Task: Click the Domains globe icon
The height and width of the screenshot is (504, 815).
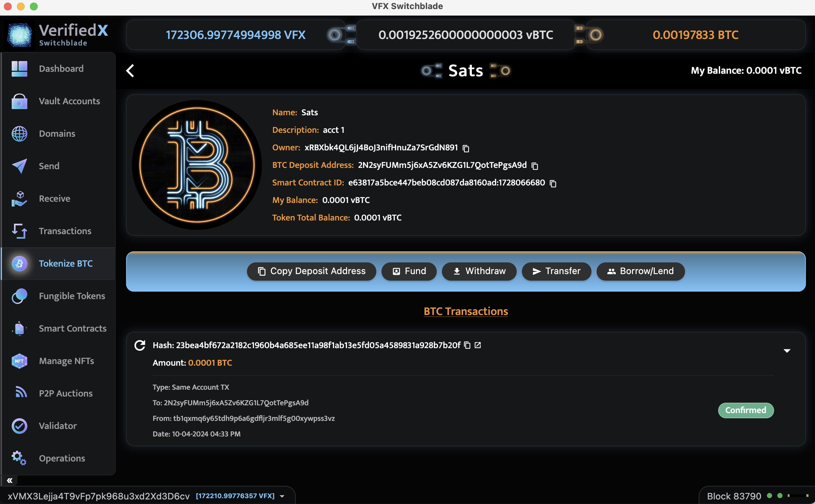Action: coord(19,134)
